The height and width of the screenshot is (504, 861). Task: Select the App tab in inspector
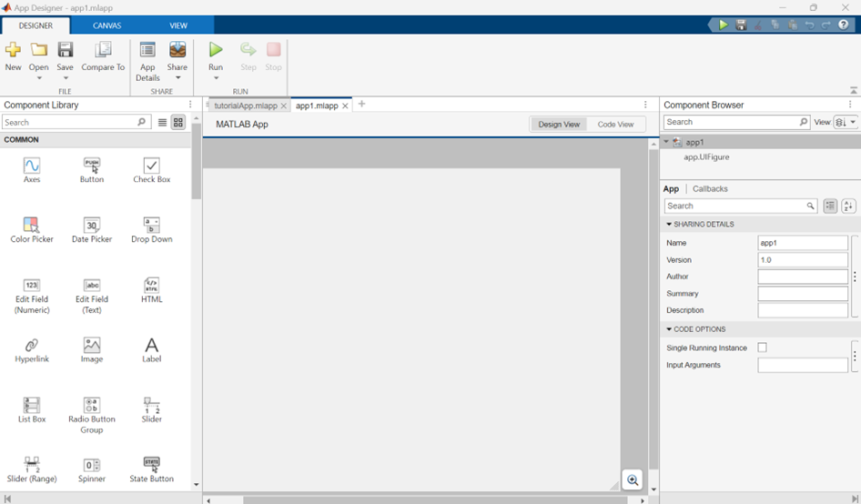point(671,188)
